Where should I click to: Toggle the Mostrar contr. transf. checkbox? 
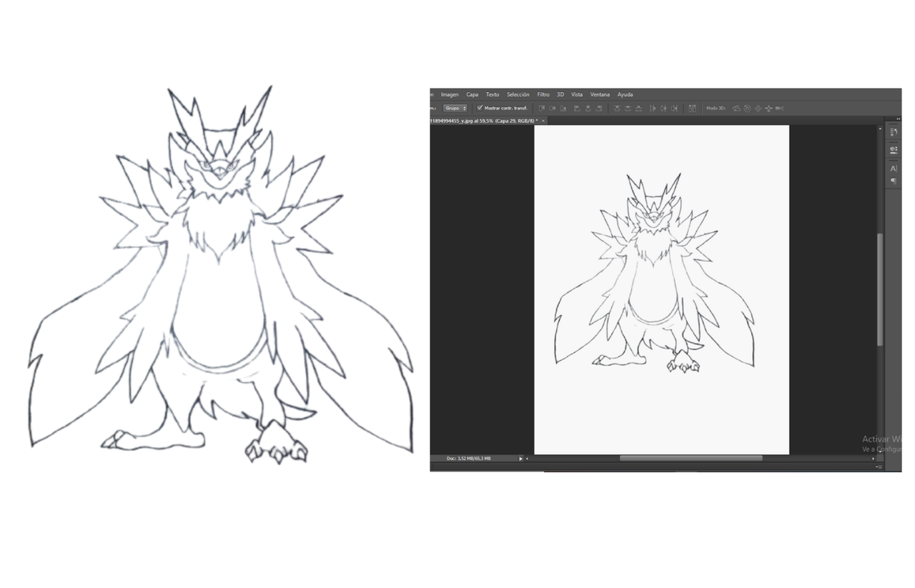(480, 108)
